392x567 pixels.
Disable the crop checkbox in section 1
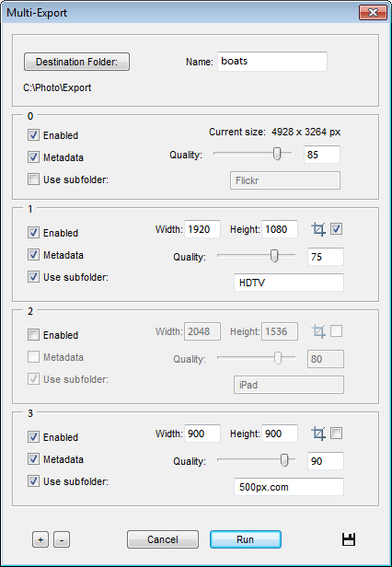click(x=336, y=229)
